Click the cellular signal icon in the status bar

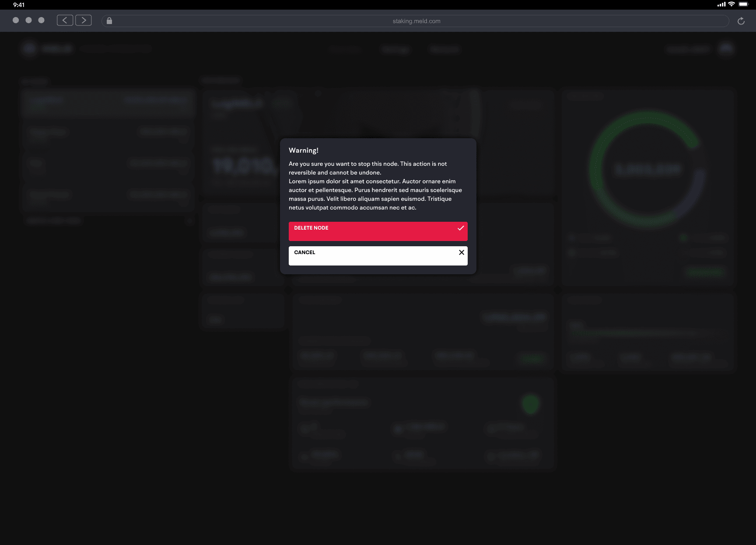pos(721,4)
